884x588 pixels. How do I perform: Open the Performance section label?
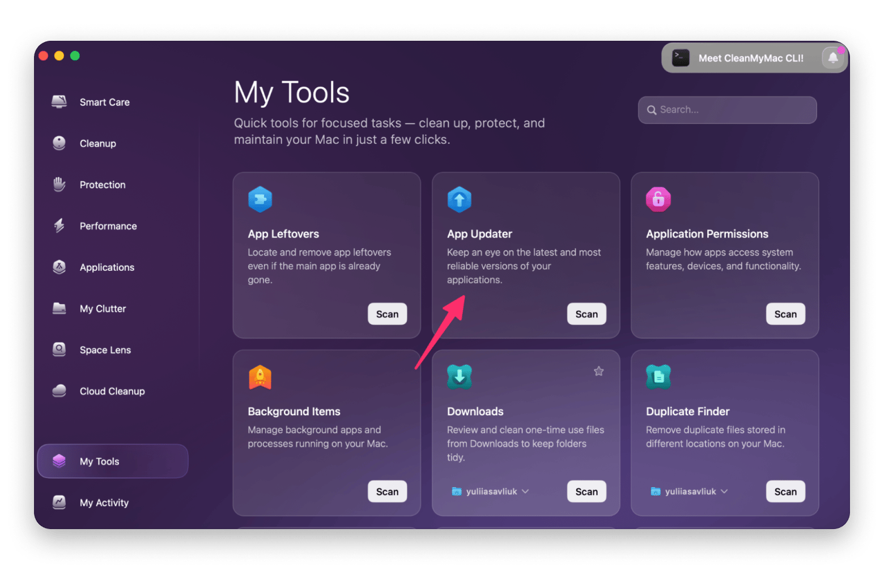coord(108,226)
